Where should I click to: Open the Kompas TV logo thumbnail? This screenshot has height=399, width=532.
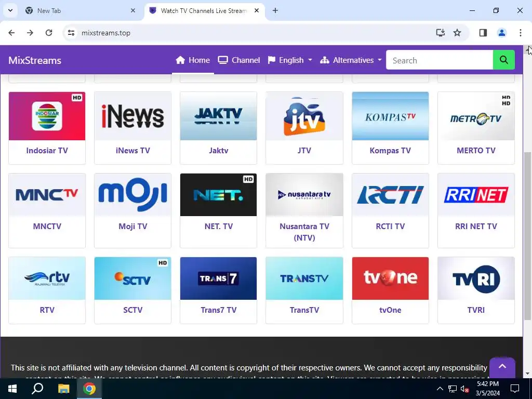390,116
